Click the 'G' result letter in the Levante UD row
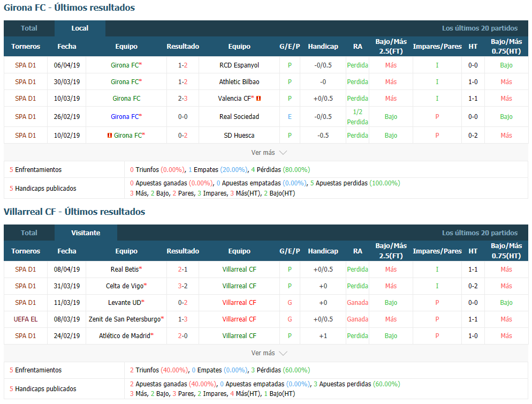The width and height of the screenshot is (532, 404). pos(290,303)
